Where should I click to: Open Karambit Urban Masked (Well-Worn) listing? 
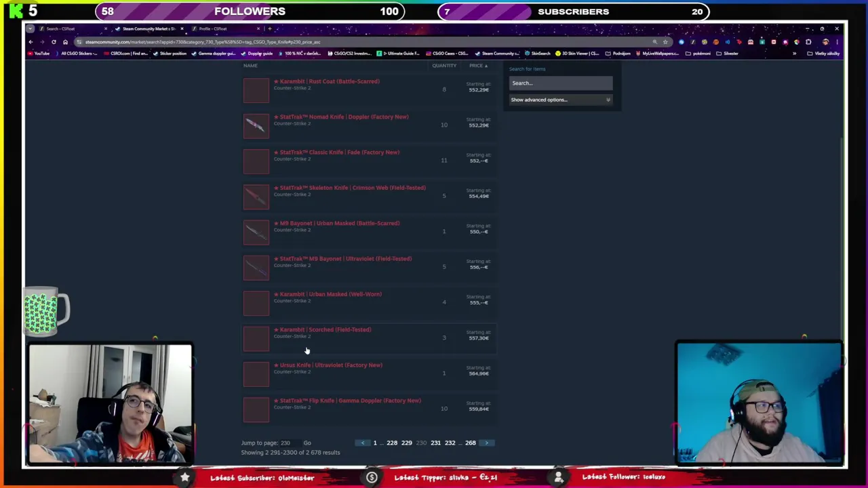(330, 294)
